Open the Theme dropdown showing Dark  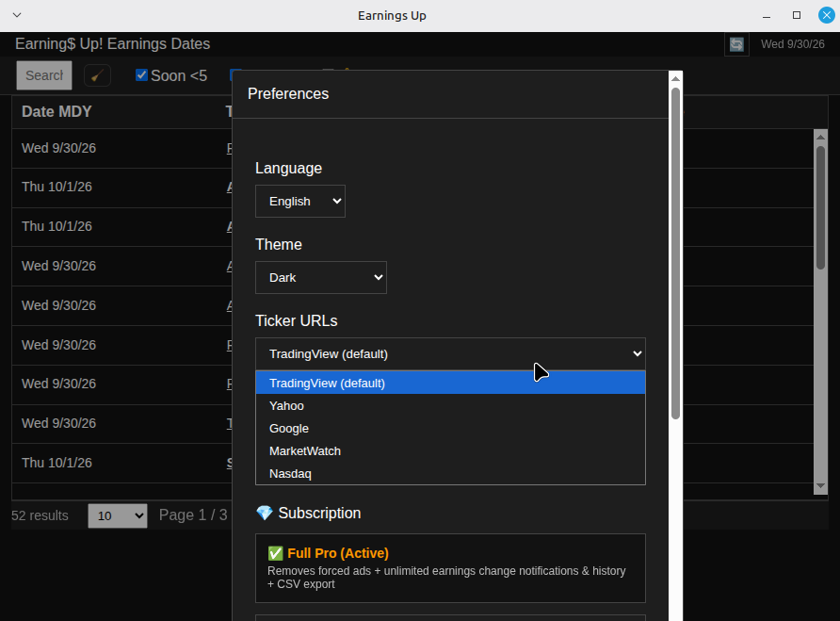pos(321,277)
